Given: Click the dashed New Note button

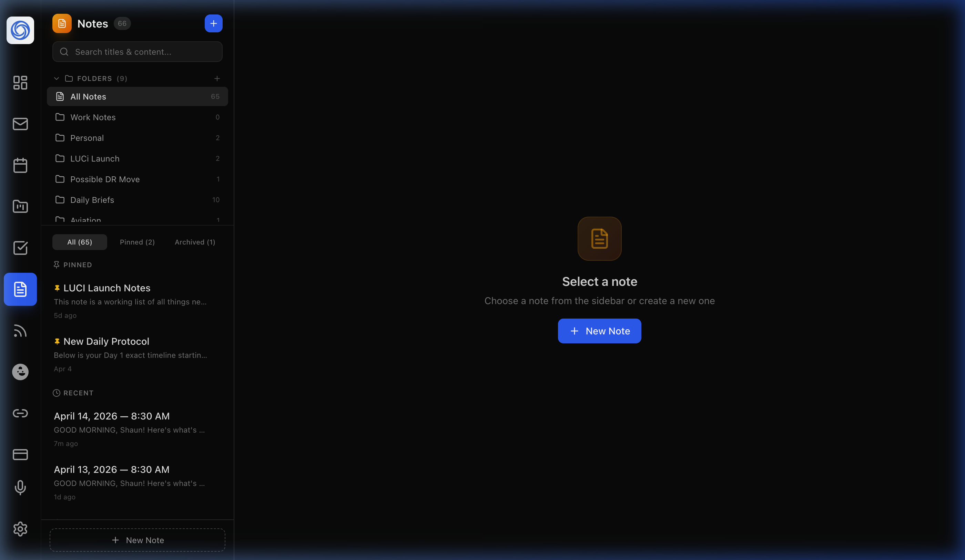Looking at the screenshot, I should pyautogui.click(x=138, y=540).
